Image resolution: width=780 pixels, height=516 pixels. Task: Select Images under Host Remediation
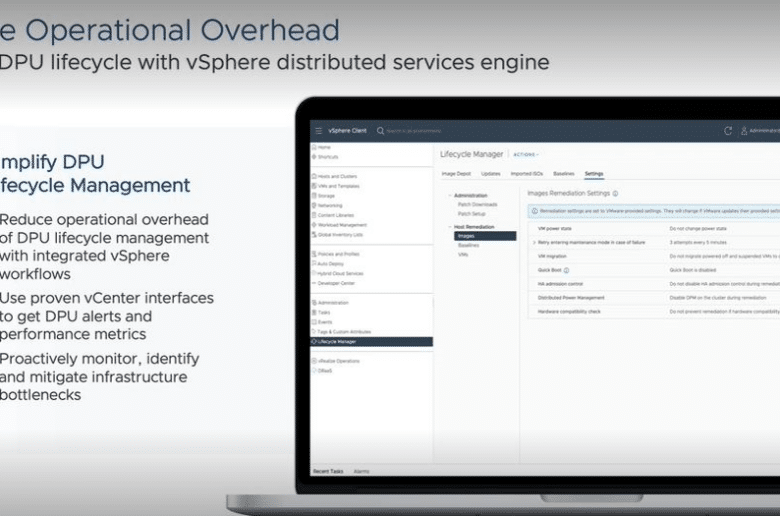(x=485, y=236)
